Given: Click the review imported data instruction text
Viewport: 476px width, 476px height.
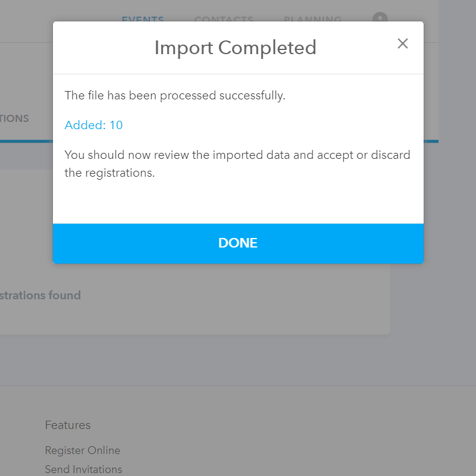Looking at the screenshot, I should pyautogui.click(x=237, y=164).
